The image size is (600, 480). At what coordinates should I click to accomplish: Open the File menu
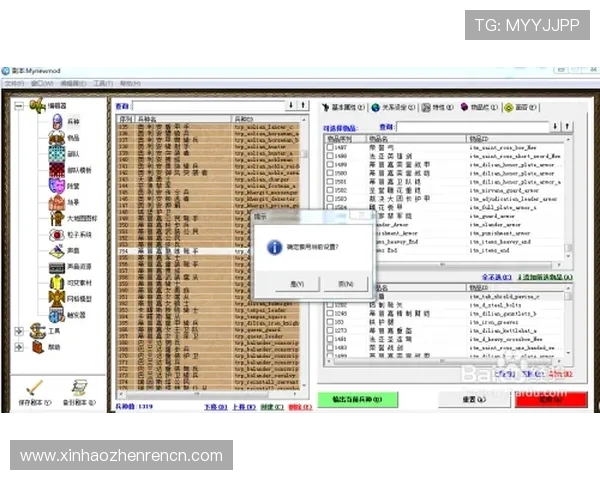pos(14,83)
